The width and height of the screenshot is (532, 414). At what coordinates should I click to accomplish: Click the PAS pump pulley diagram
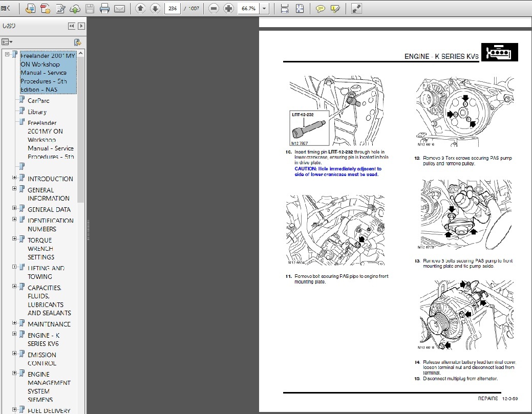tap(465, 112)
